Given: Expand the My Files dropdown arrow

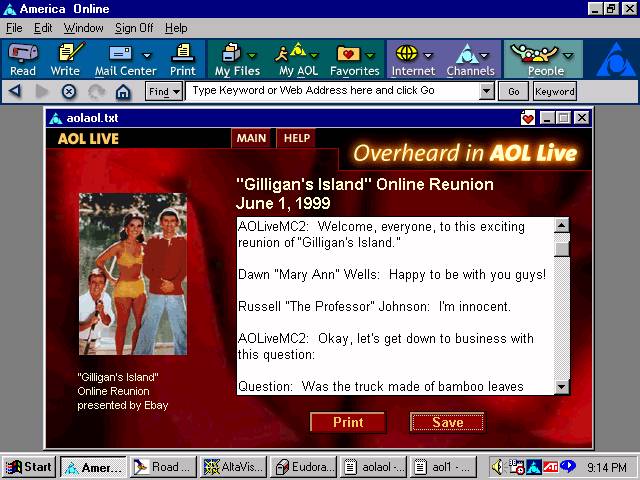Looking at the screenshot, I should coord(252,56).
